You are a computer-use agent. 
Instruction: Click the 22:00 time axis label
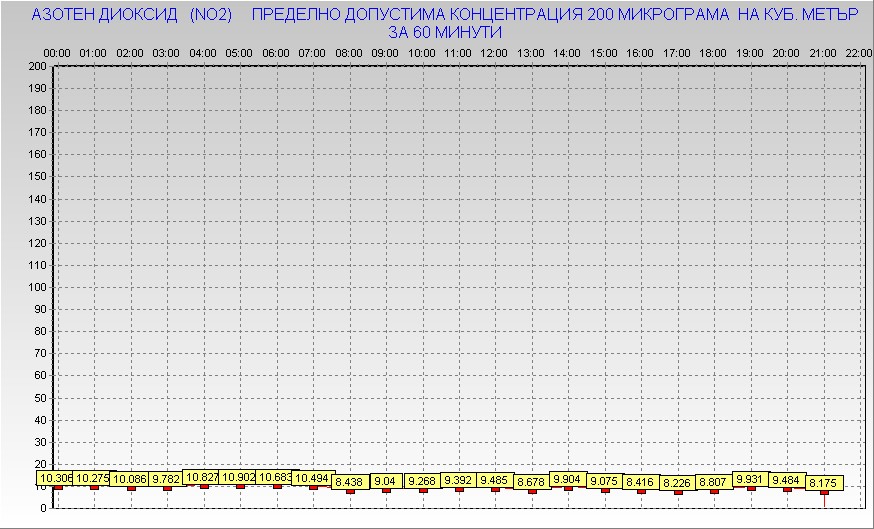click(858, 52)
